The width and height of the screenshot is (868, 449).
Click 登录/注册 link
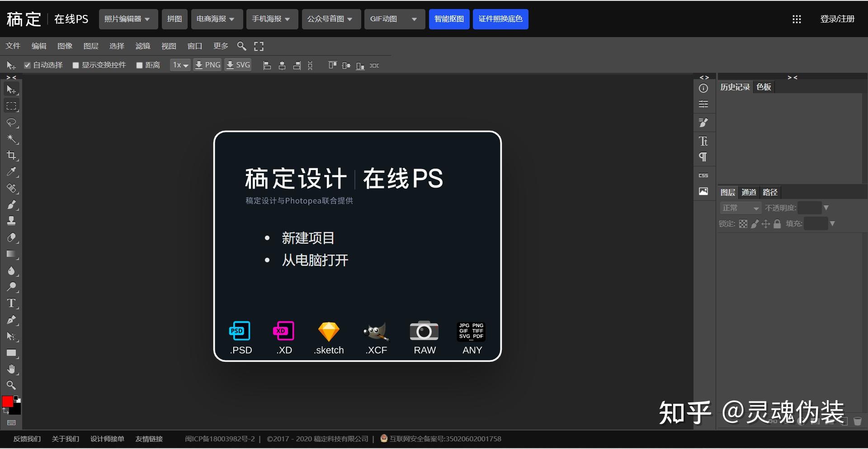click(x=837, y=19)
